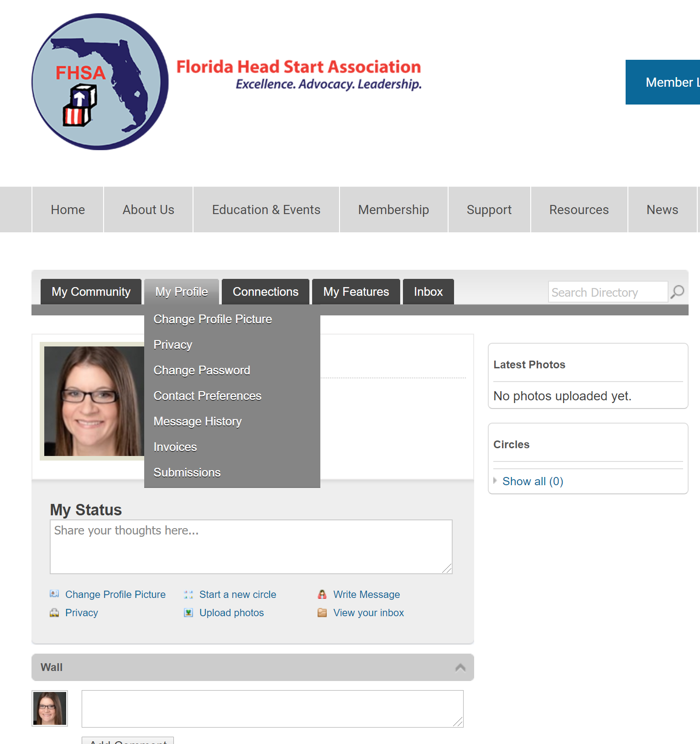Viewport: 700px width, 744px height.
Task: Open the Inbox tab
Action: click(x=428, y=292)
